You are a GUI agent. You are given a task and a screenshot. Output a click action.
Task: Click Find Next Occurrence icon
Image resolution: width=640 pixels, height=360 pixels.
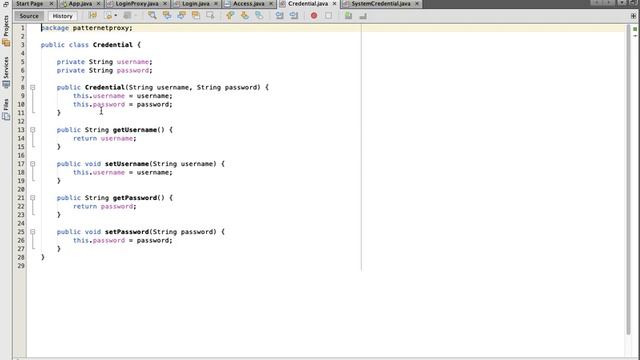click(181, 16)
